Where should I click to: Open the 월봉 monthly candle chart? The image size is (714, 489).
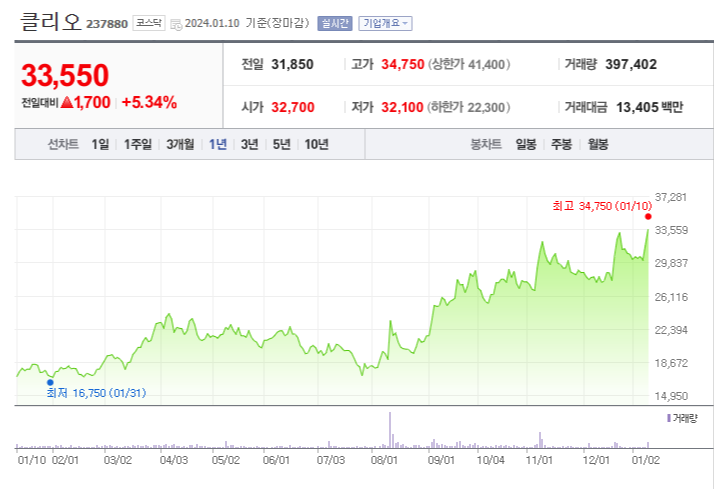point(598,144)
